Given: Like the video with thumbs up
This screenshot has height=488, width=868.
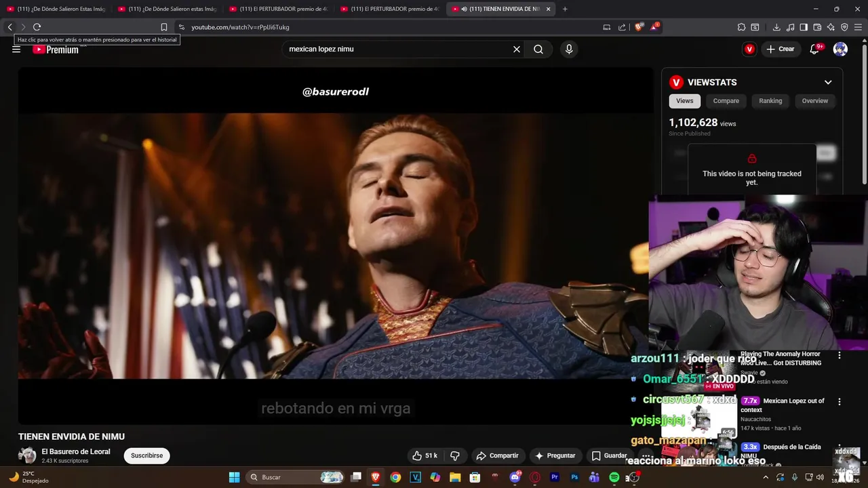Looking at the screenshot, I should point(426,455).
